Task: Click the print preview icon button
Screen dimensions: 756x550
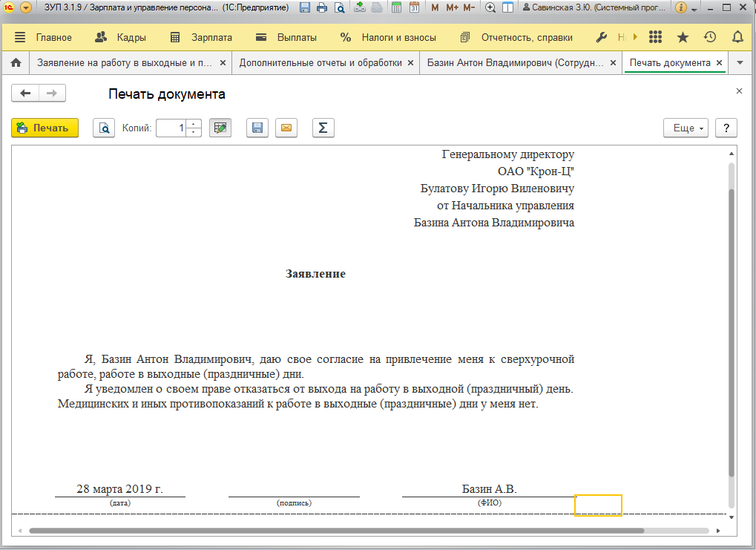Action: click(x=104, y=128)
